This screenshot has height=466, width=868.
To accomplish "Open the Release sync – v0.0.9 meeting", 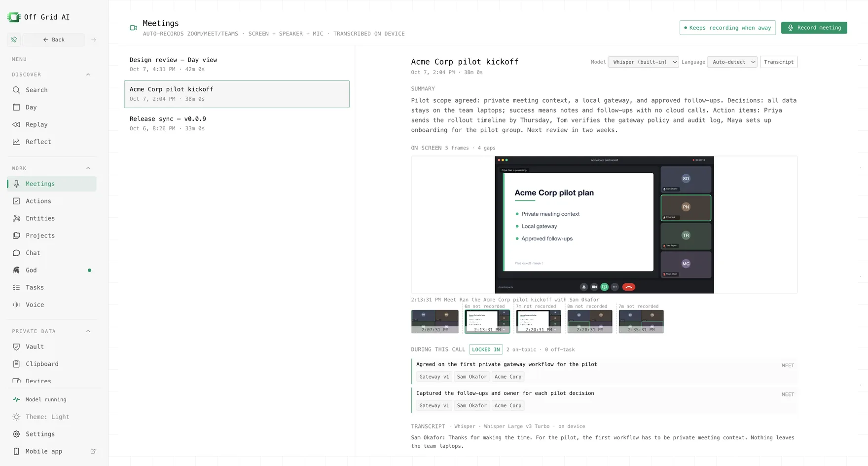I will tap(237, 123).
